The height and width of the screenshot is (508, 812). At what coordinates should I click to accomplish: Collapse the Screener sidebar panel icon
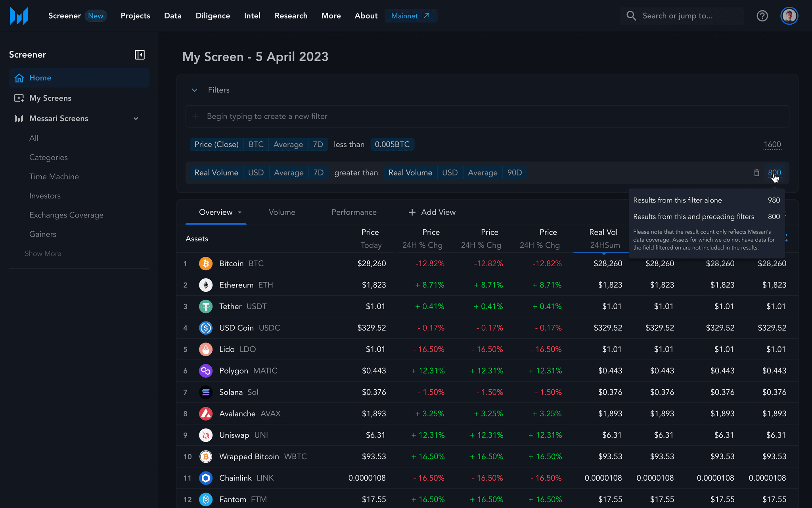click(x=140, y=55)
